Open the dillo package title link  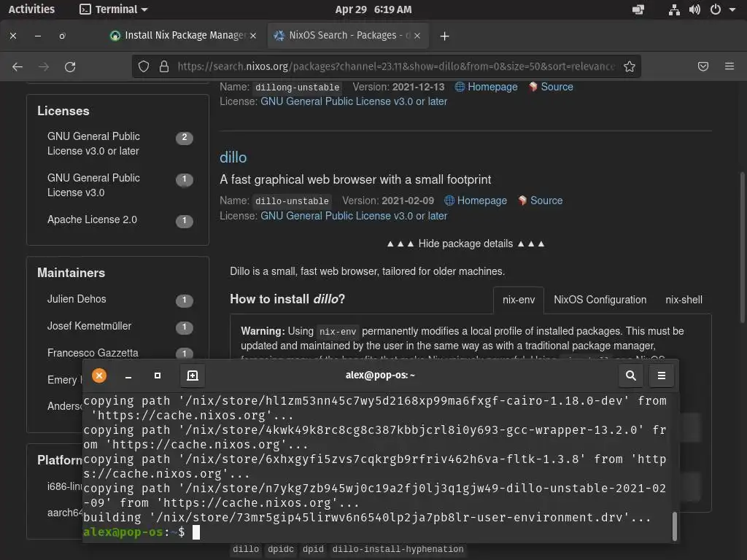pyautogui.click(x=233, y=157)
